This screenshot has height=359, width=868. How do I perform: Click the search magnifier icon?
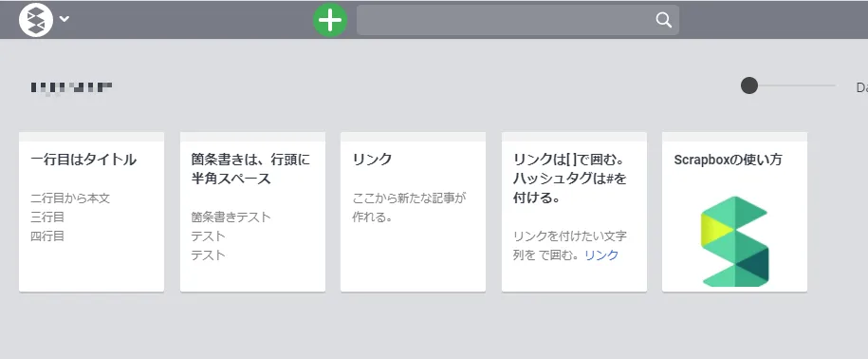(663, 20)
